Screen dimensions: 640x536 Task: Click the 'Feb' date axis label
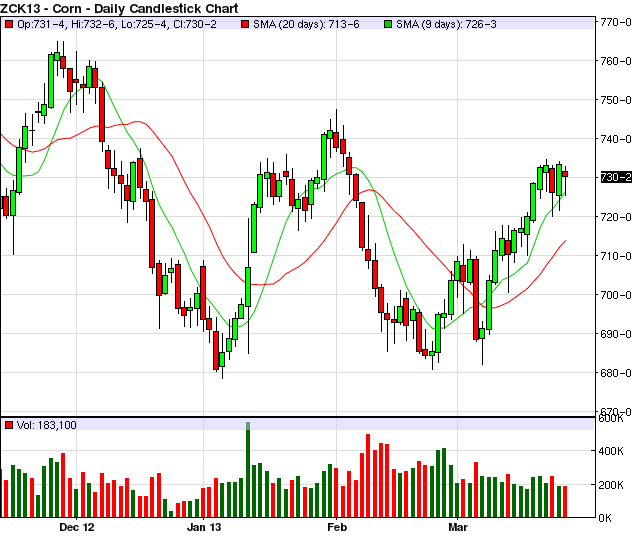point(337,527)
